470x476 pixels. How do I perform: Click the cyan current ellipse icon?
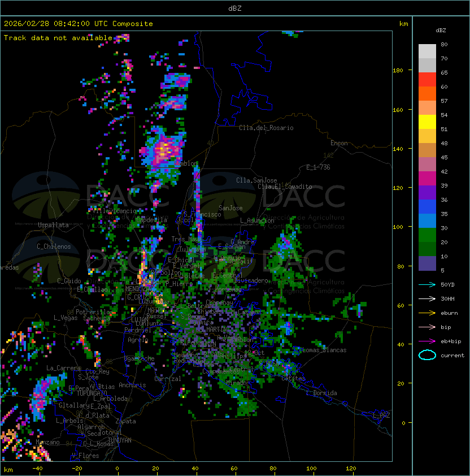(x=427, y=355)
